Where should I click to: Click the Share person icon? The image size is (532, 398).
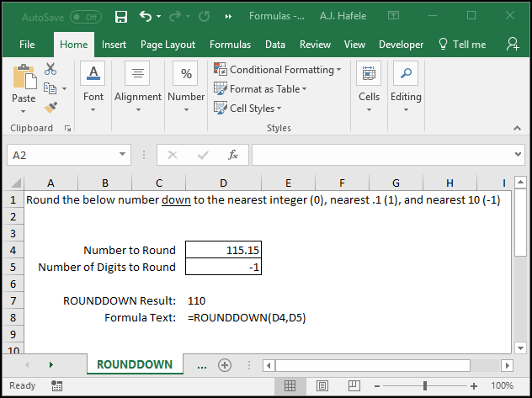[x=513, y=44]
